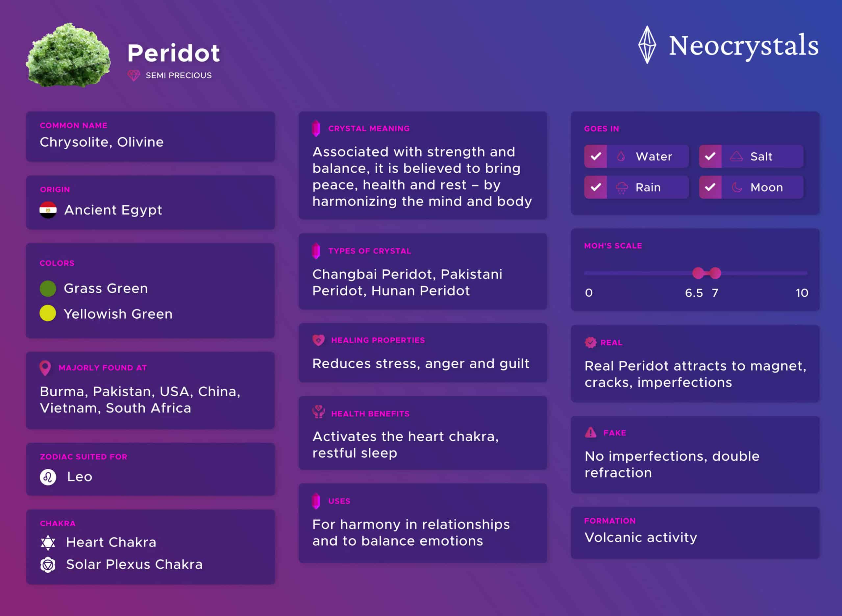Click the Moh's scale handle at 7

tap(715, 273)
